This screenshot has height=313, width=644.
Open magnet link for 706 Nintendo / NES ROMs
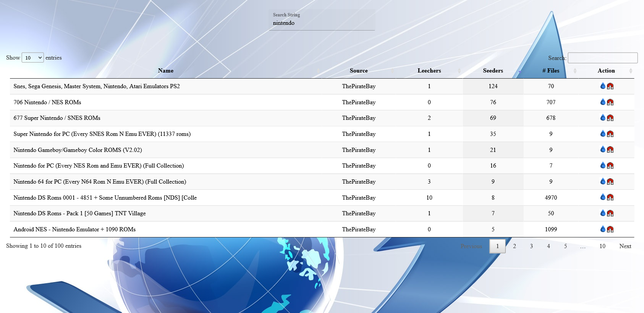pyautogui.click(x=610, y=102)
